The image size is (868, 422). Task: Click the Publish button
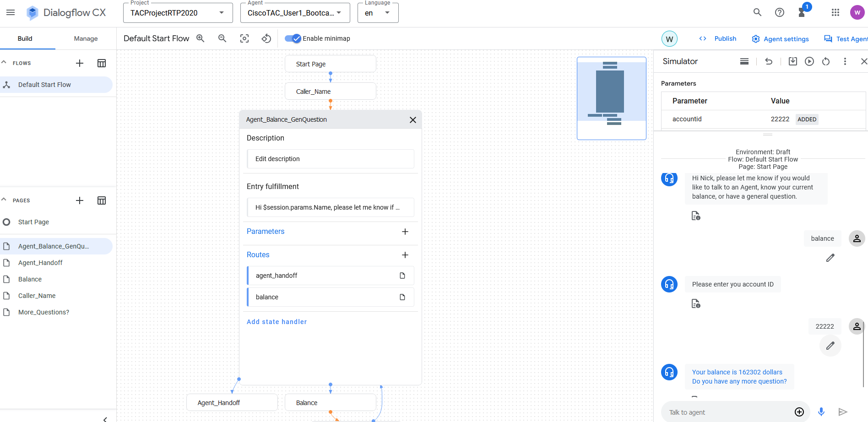coord(718,38)
